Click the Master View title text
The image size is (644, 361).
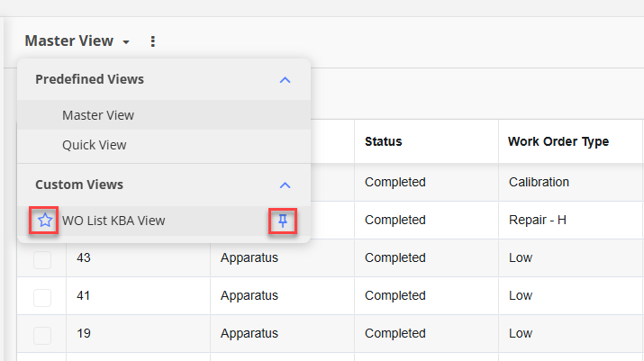coord(69,41)
